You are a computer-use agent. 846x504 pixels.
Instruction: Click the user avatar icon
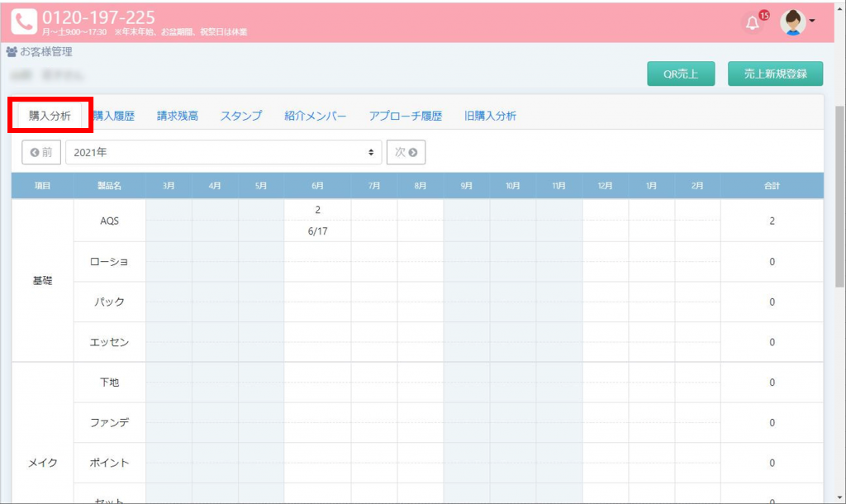[x=793, y=22]
